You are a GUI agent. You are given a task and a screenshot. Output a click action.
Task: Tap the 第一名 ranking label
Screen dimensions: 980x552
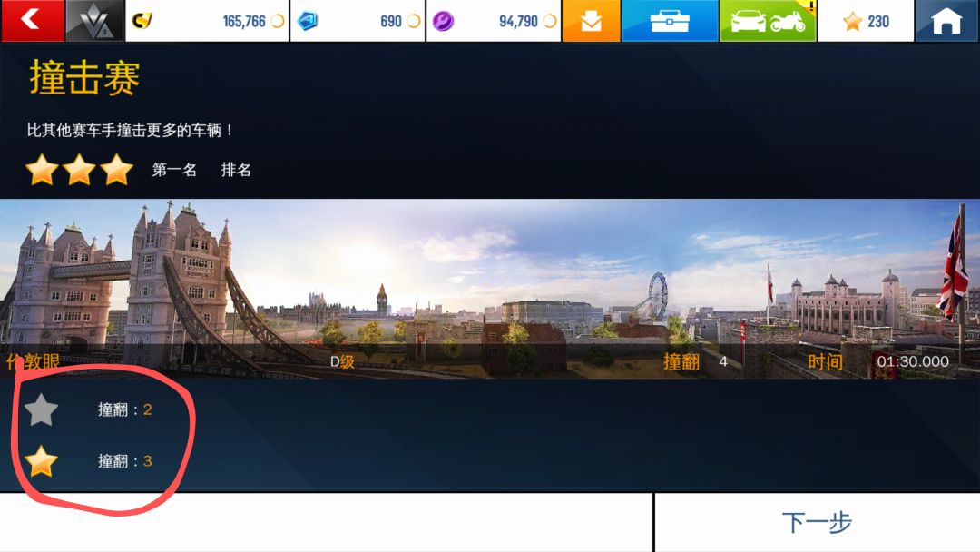pos(174,170)
